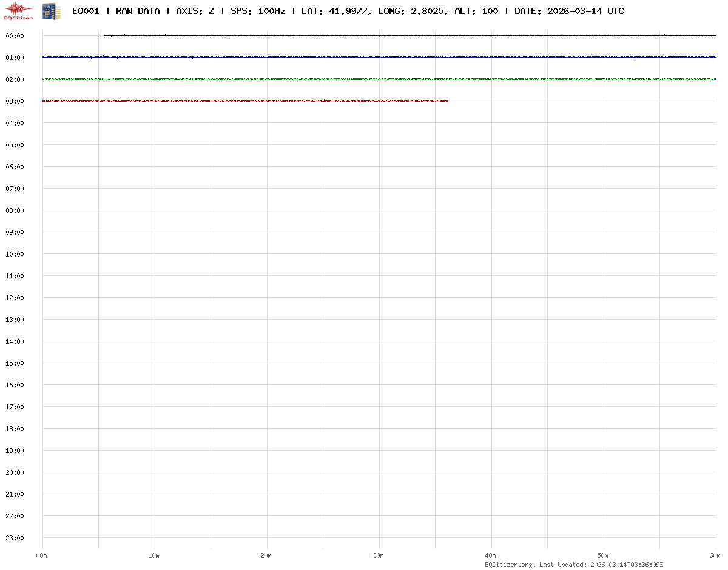Click the DATE: 2026-03-14 UTC header text
The height and width of the screenshot is (570, 728).
(568, 11)
